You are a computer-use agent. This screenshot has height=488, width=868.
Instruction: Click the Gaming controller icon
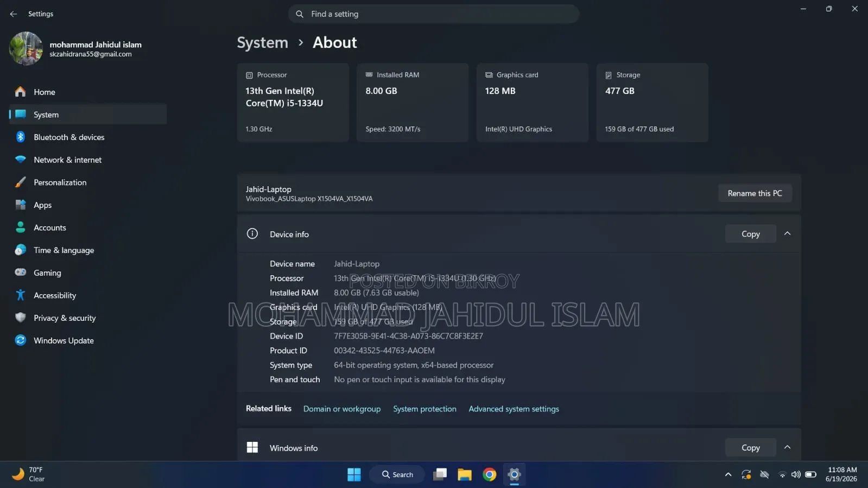21,272
